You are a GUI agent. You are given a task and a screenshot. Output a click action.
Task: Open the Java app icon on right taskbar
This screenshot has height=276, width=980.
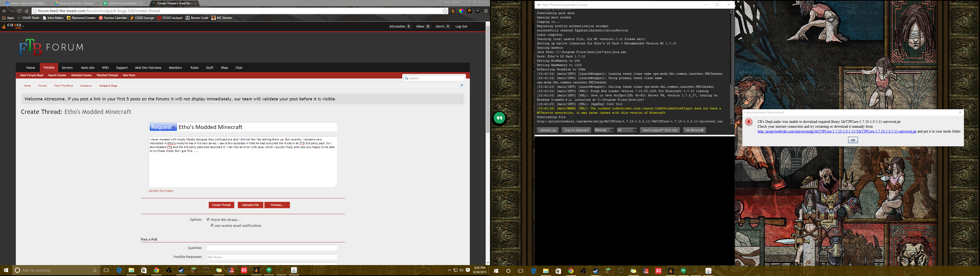708,271
